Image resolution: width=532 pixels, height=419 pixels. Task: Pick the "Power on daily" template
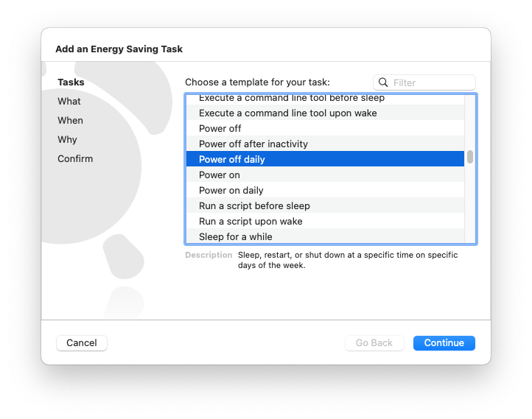pyautogui.click(x=325, y=190)
